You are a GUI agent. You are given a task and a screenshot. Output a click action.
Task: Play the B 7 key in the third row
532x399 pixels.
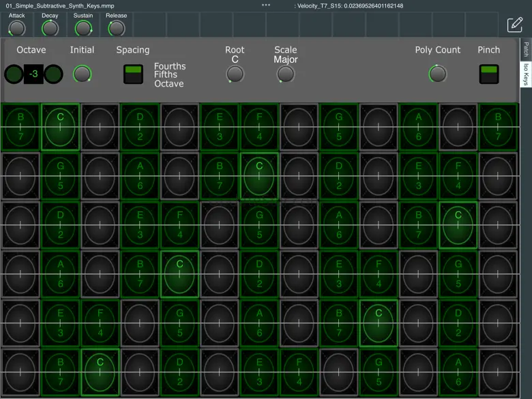[418, 225]
